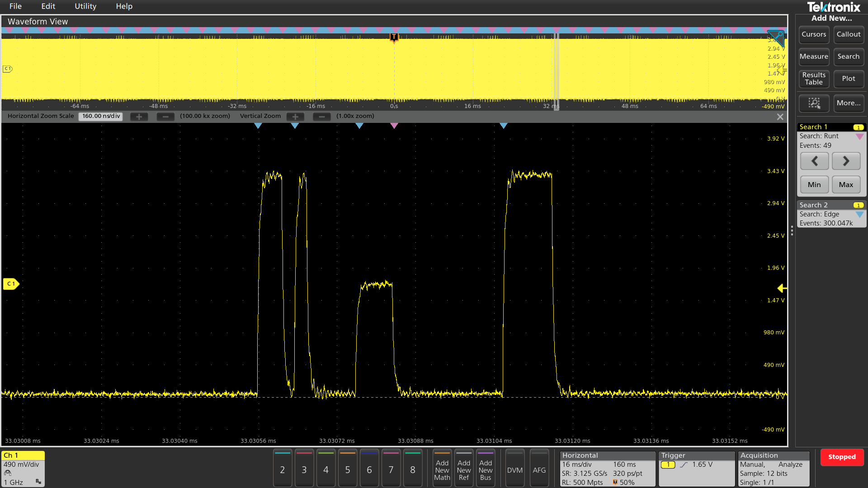868x488 pixels.
Task: Close the zoom view panel
Action: (780, 117)
